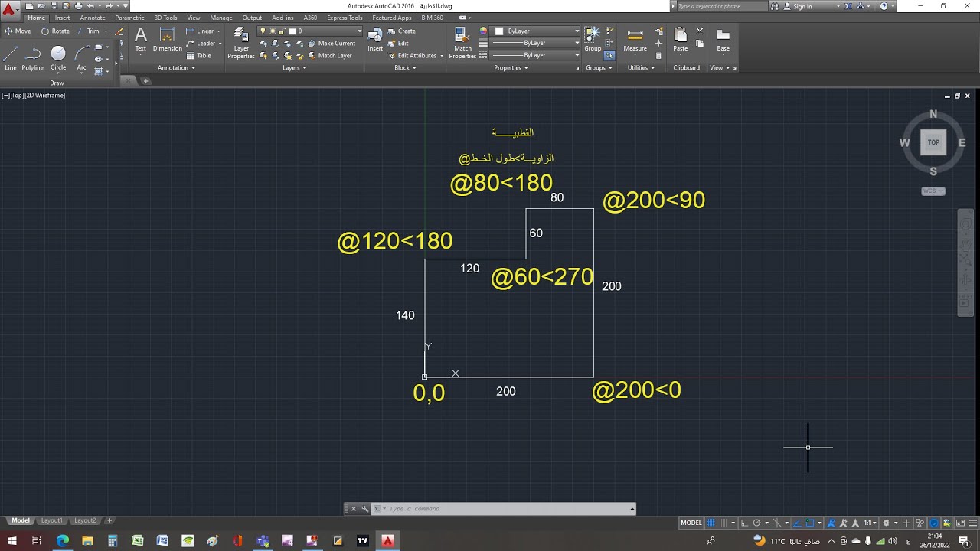Toggle polar tracking in status bar
This screenshot has width=980, height=551.
[x=756, y=523]
